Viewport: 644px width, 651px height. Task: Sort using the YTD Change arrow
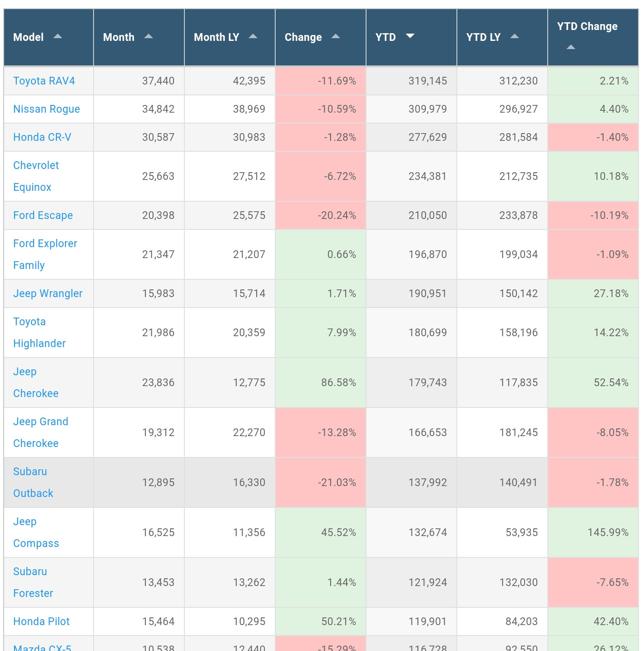tap(571, 47)
